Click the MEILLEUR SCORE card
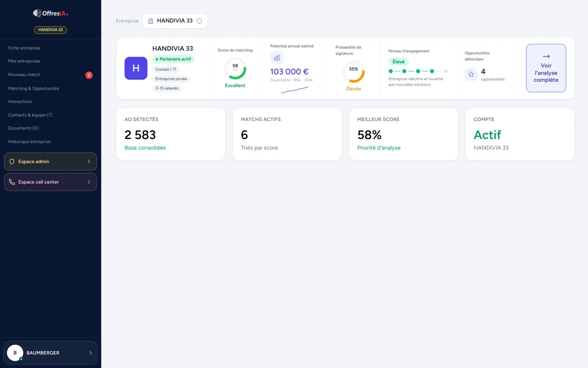This screenshot has height=368, width=588. 404,134
